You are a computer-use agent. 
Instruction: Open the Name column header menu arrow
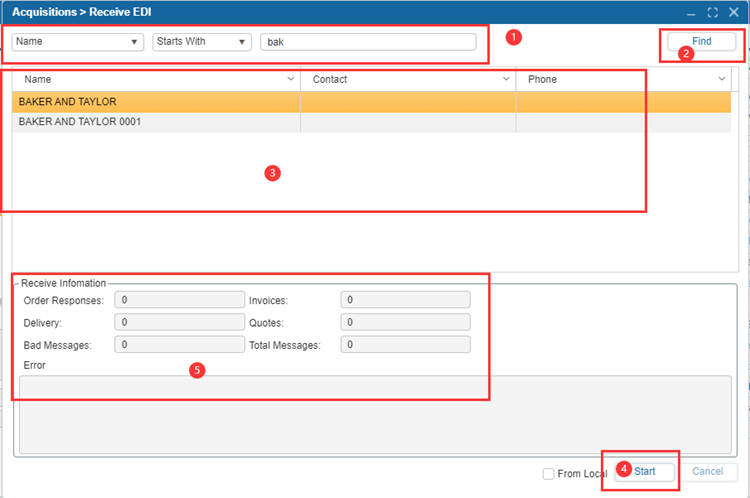point(290,79)
